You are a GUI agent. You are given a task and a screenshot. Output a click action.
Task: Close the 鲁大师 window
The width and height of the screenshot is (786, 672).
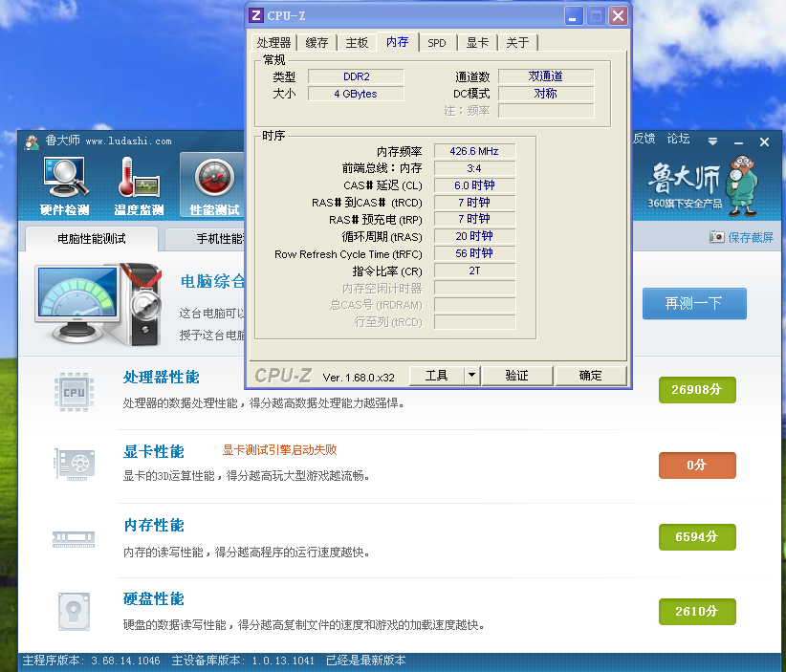pyautogui.click(x=764, y=142)
